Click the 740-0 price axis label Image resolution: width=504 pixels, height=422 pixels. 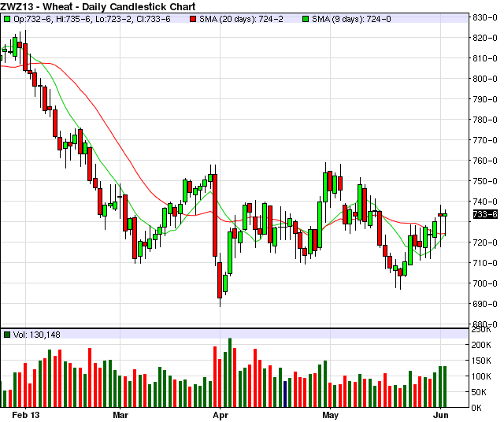[485, 202]
